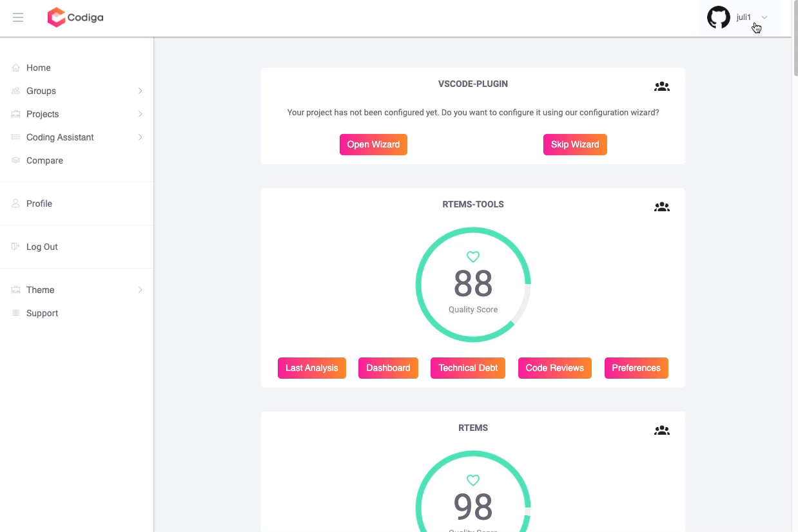Click the 98 quality score gauge
This screenshot has width=798, height=532.
pyautogui.click(x=473, y=491)
